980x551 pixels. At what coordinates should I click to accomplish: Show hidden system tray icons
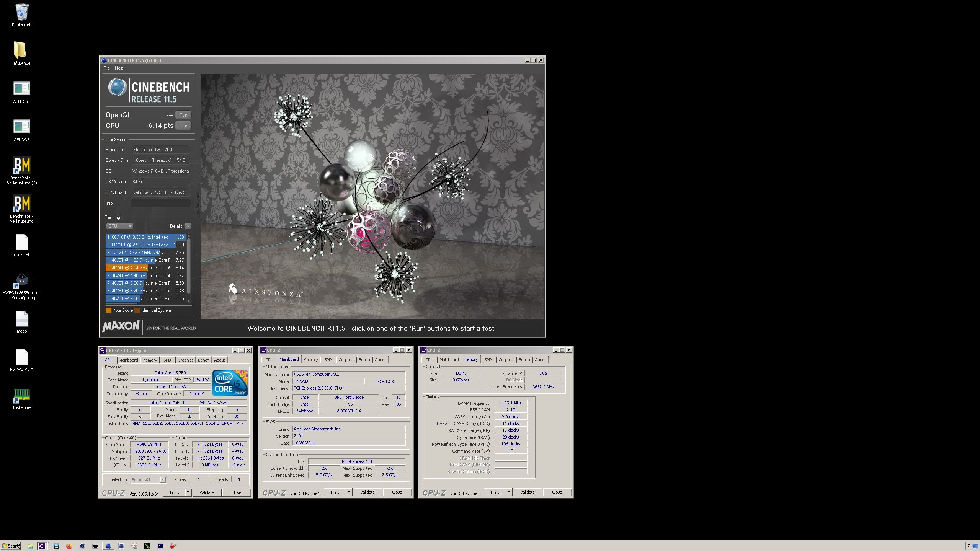969,546
